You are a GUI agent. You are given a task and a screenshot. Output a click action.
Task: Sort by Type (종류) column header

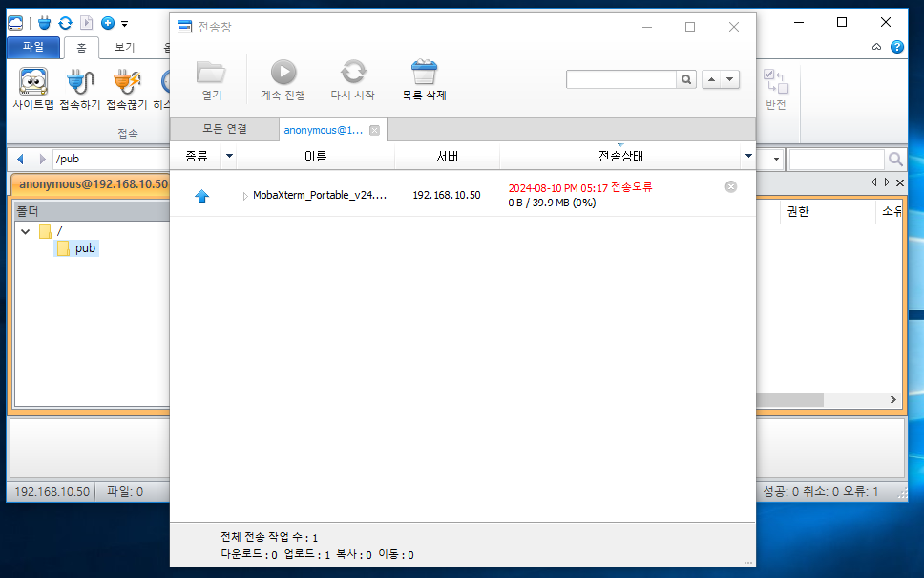(x=197, y=156)
